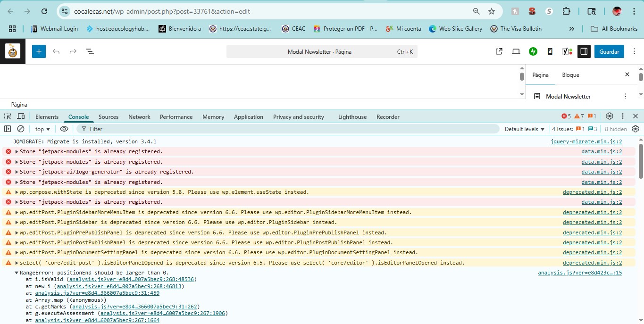The height and width of the screenshot is (324, 644).
Task: View the page in a new tab
Action: pos(499,51)
